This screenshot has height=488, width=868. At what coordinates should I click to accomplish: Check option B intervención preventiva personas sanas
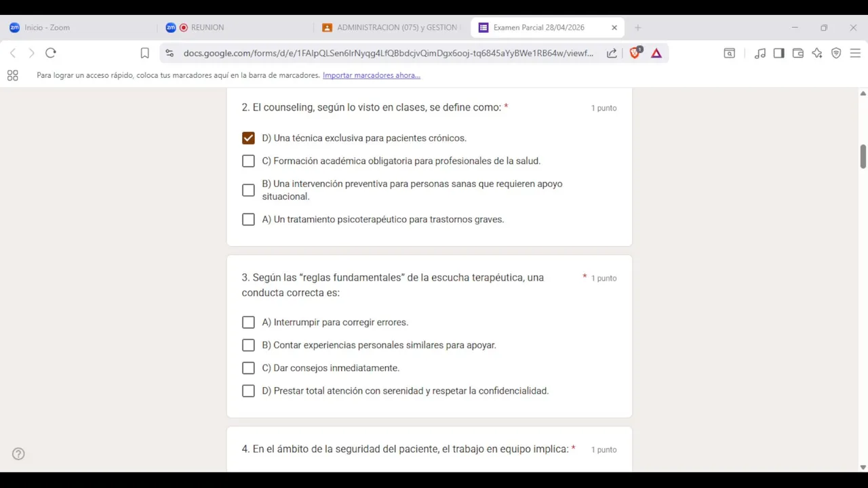click(x=248, y=190)
